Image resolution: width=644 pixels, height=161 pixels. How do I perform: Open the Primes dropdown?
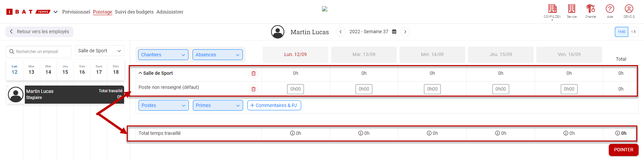pos(218,105)
